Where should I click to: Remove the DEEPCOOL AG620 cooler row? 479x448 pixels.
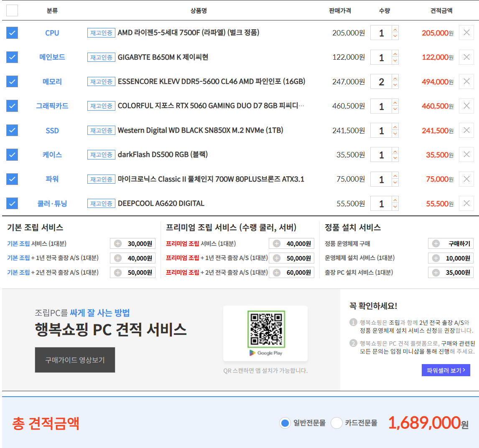point(466,203)
